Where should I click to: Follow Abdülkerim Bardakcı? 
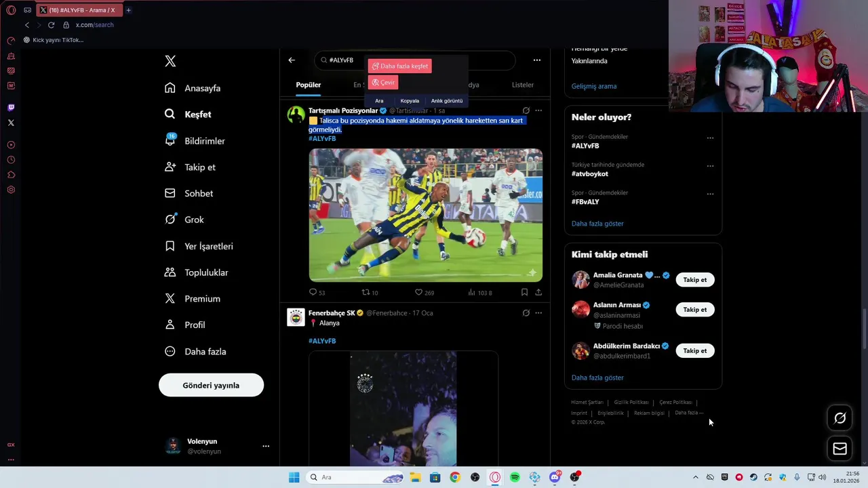(695, 351)
